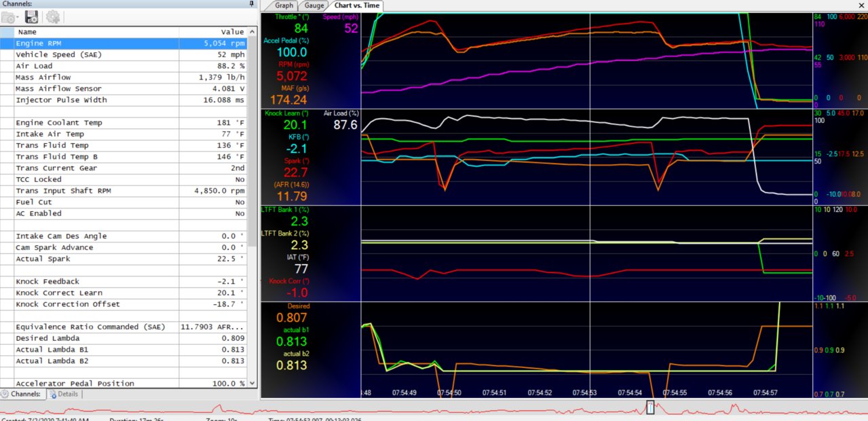Select the TCC Locked row
Screen dimensions: 868x421
point(124,179)
